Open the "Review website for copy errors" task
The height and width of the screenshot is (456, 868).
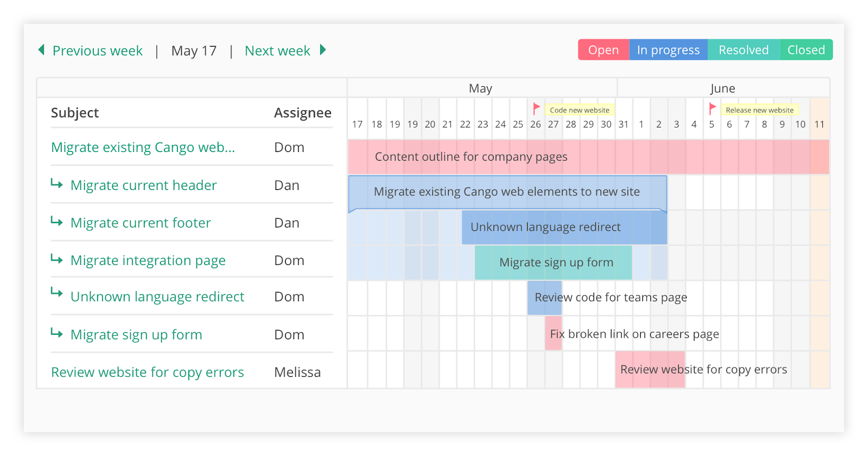pyautogui.click(x=147, y=372)
